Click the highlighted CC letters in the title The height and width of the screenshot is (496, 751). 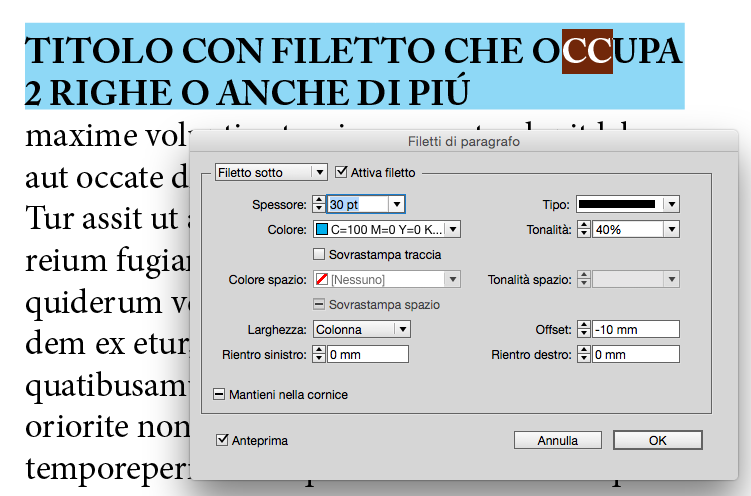click(x=587, y=51)
